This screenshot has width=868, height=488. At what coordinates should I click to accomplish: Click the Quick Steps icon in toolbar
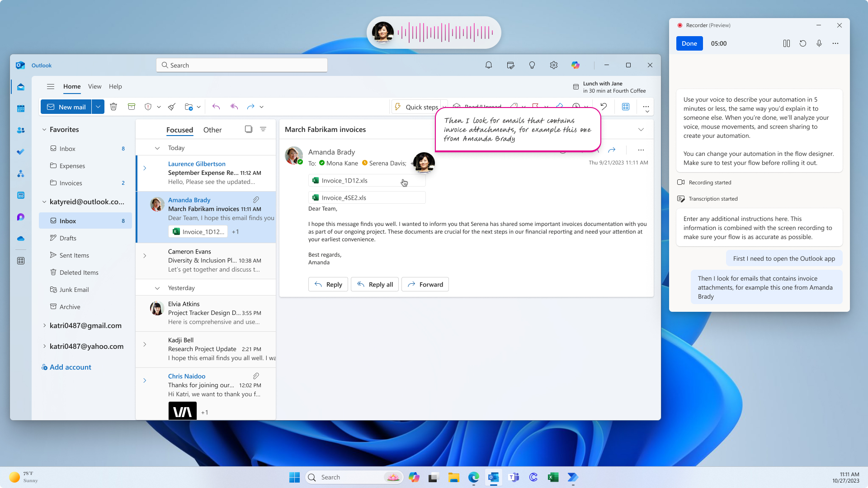(x=398, y=107)
